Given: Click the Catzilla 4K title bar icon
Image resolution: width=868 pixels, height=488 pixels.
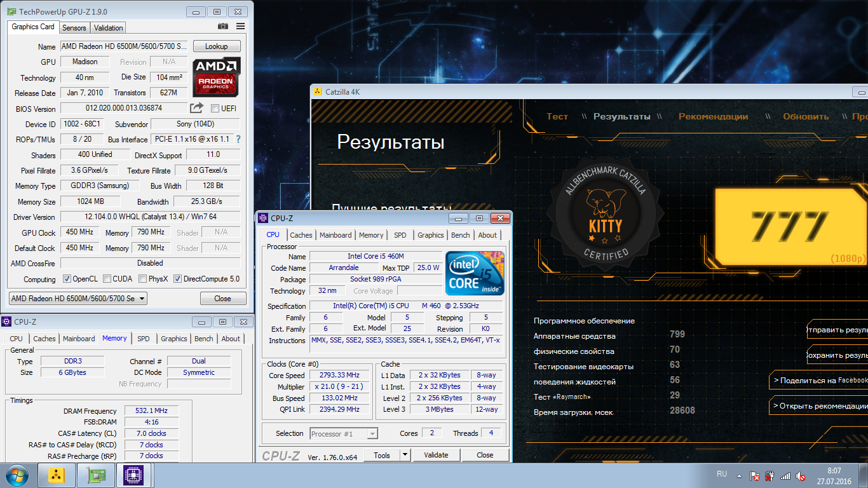Looking at the screenshot, I should pyautogui.click(x=318, y=91).
